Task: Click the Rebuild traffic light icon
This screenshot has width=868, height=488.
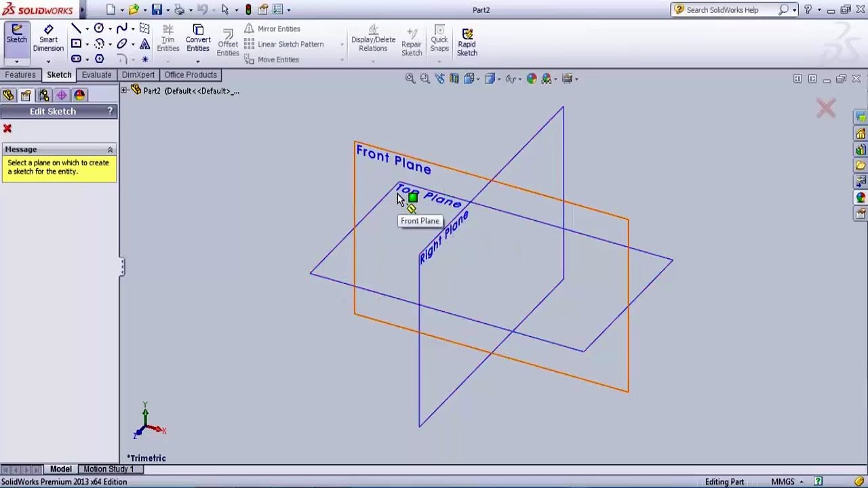Action: 248,9
